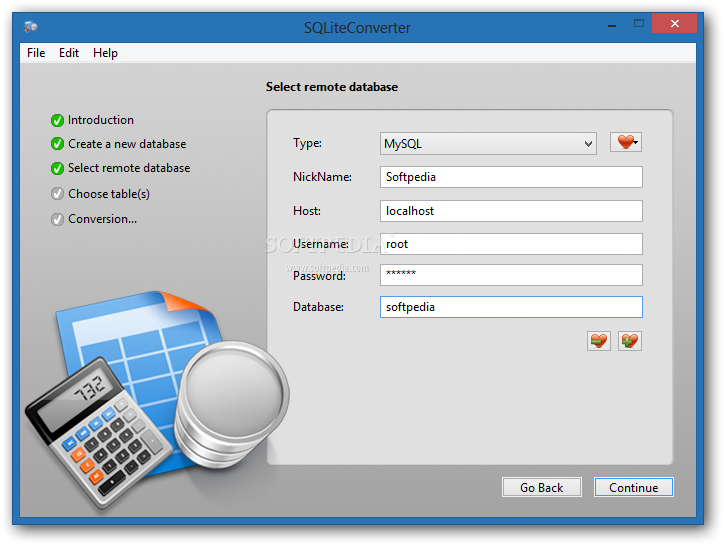Click the Password input field

click(511, 275)
